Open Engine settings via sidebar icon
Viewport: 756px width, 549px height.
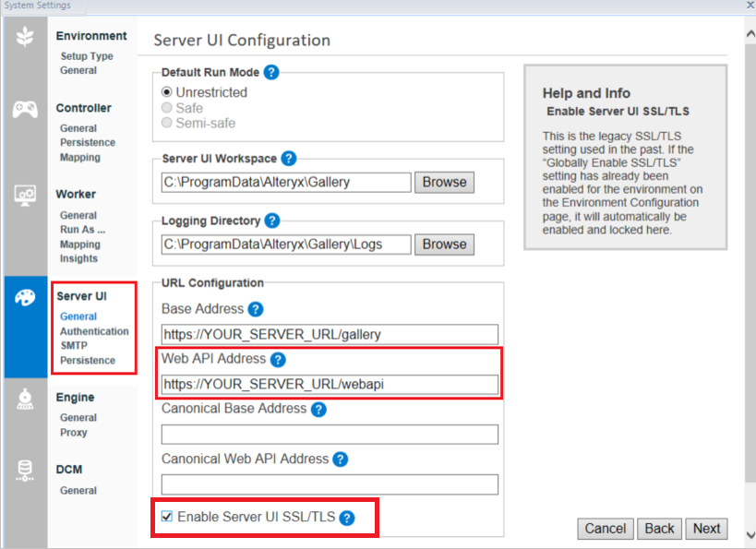pyautogui.click(x=25, y=399)
